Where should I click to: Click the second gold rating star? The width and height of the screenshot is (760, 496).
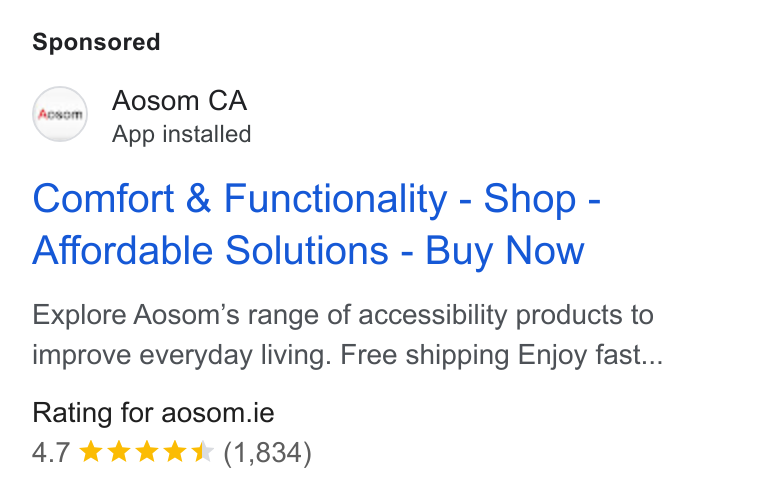pyautogui.click(x=119, y=452)
